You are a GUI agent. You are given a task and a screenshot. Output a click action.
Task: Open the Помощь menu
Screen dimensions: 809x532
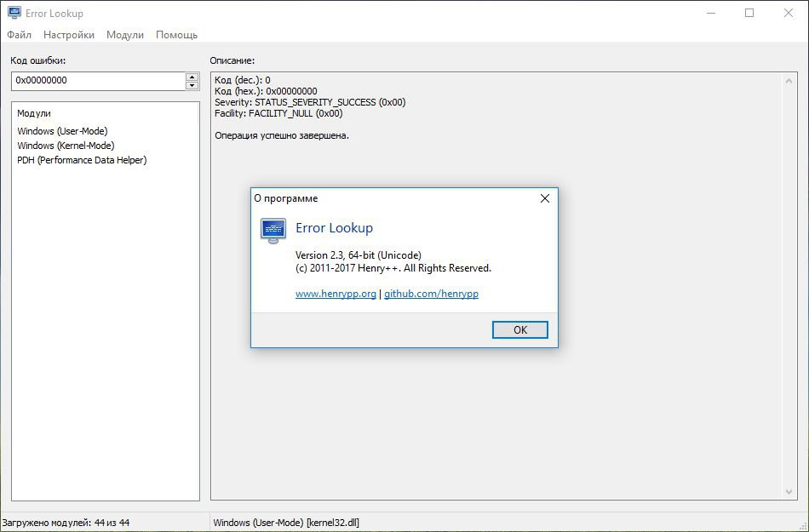(176, 35)
